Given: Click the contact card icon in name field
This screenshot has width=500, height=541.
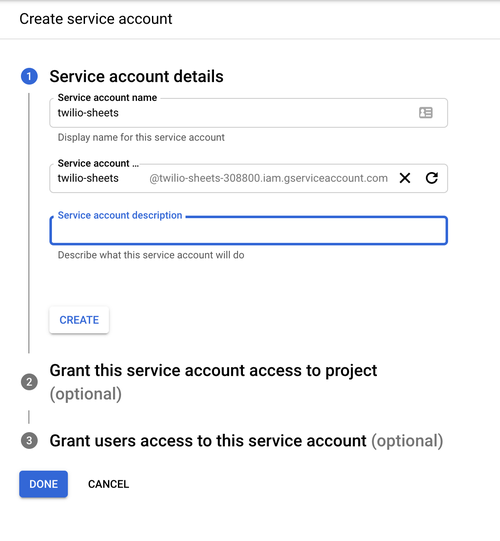Looking at the screenshot, I should (425, 112).
